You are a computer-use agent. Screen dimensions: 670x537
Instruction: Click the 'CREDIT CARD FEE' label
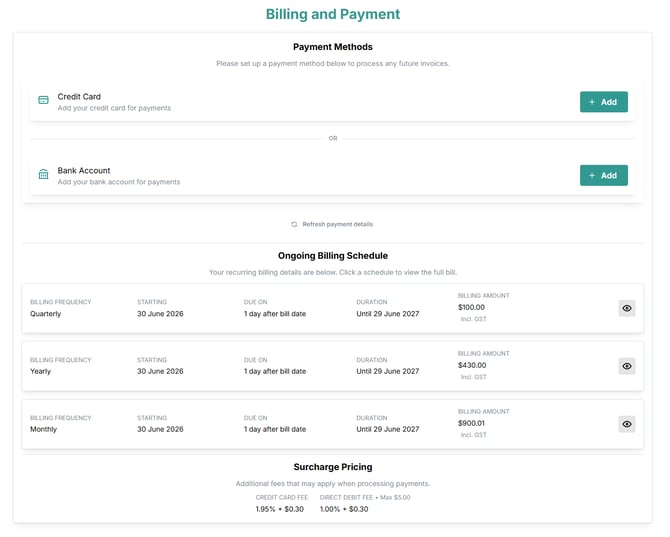click(x=282, y=497)
